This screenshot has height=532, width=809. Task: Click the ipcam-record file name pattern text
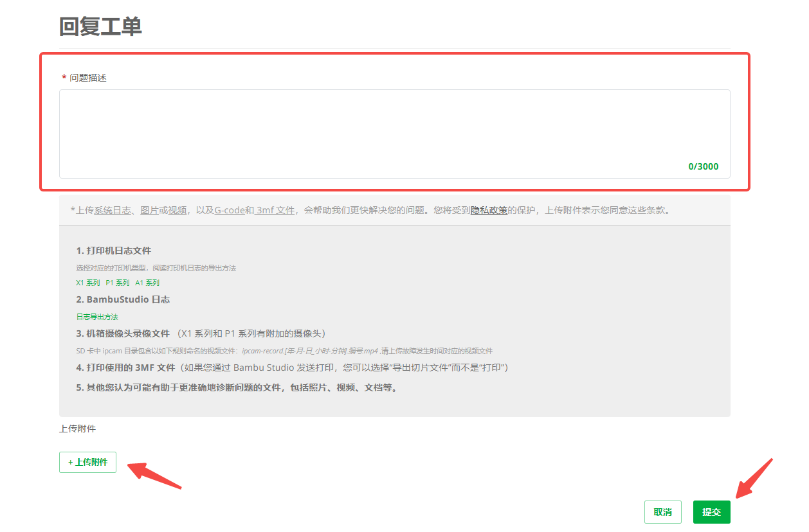[x=311, y=351]
